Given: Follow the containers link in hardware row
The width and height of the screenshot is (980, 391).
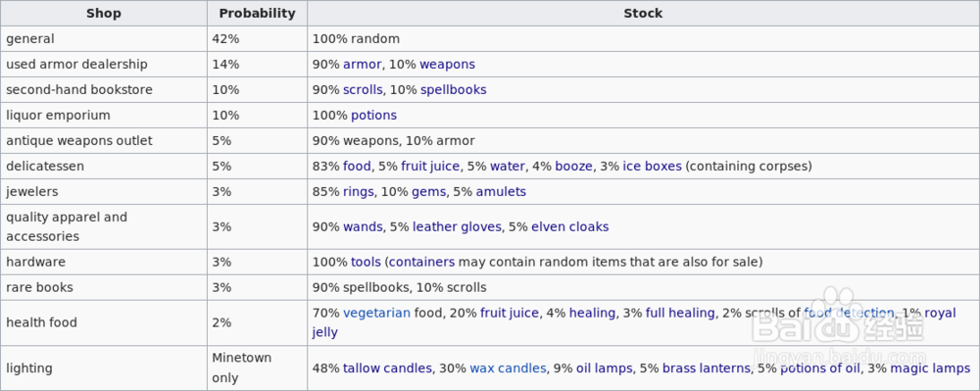Looking at the screenshot, I should coord(421,262).
